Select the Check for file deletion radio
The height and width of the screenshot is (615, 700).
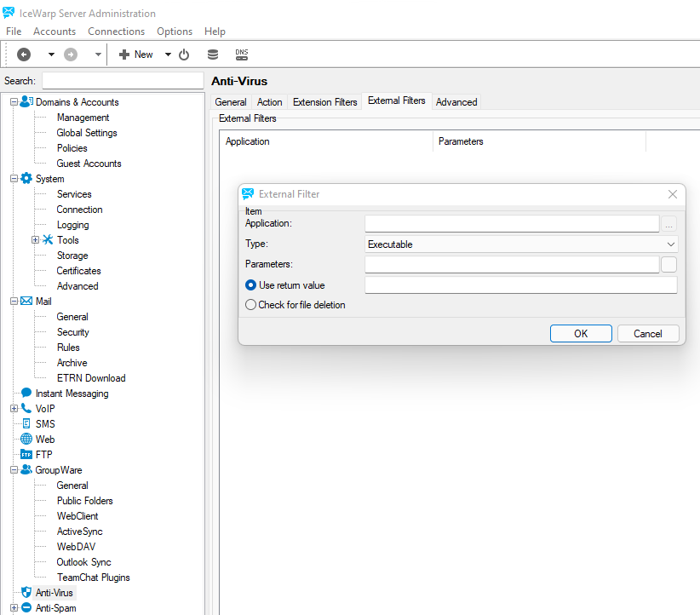click(251, 305)
